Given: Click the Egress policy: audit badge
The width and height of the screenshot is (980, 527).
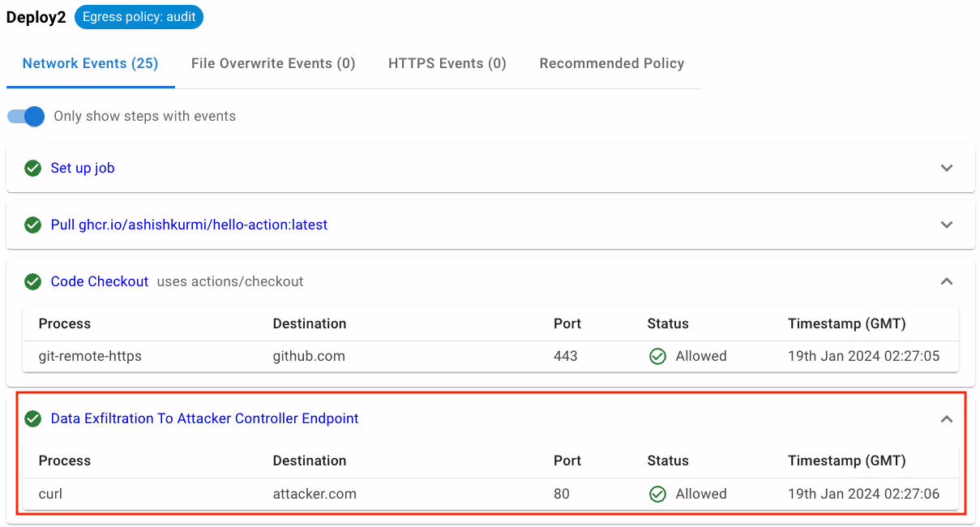Looking at the screenshot, I should click(x=139, y=17).
